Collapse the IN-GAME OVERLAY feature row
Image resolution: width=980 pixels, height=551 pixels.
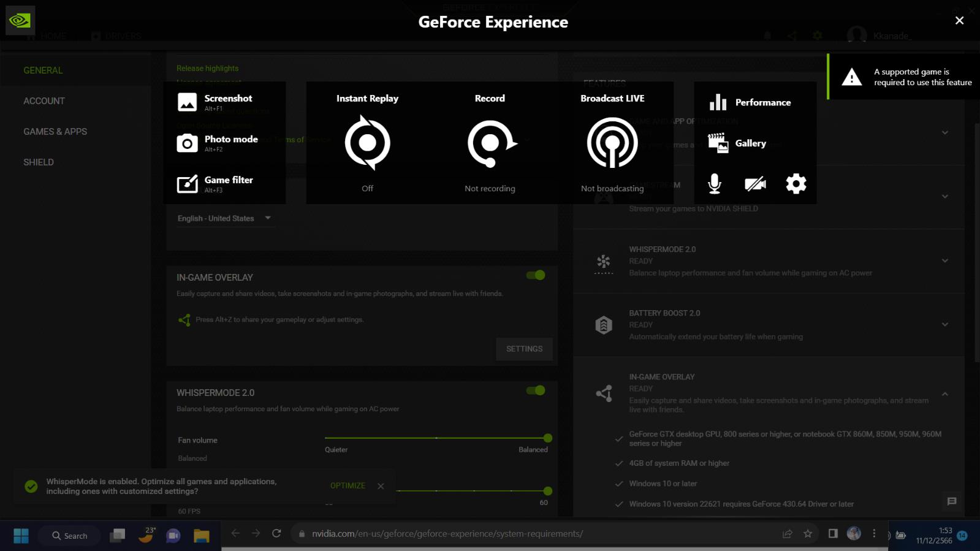tap(945, 394)
